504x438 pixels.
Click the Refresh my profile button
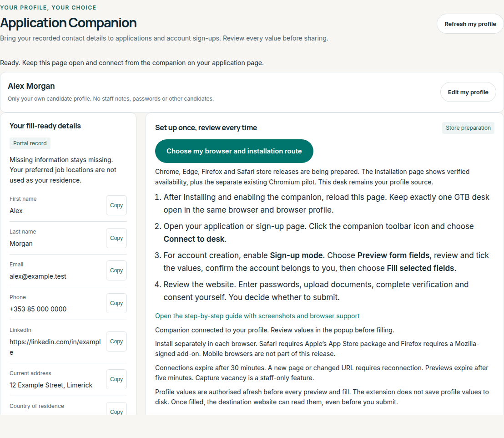coord(470,24)
